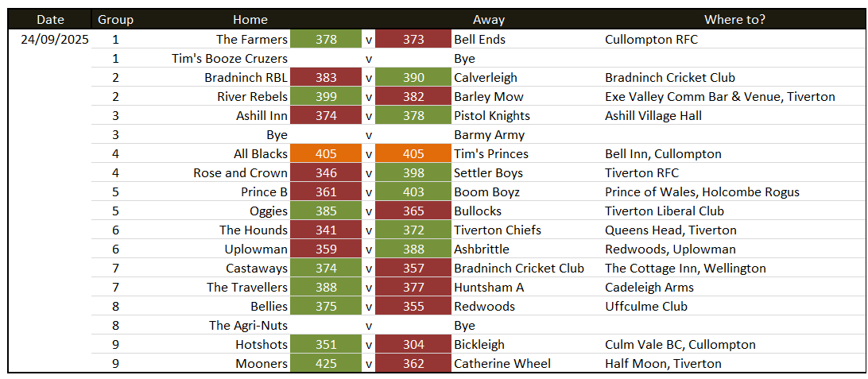Click the "Where to?" column header
868x379 pixels.
pos(734,20)
